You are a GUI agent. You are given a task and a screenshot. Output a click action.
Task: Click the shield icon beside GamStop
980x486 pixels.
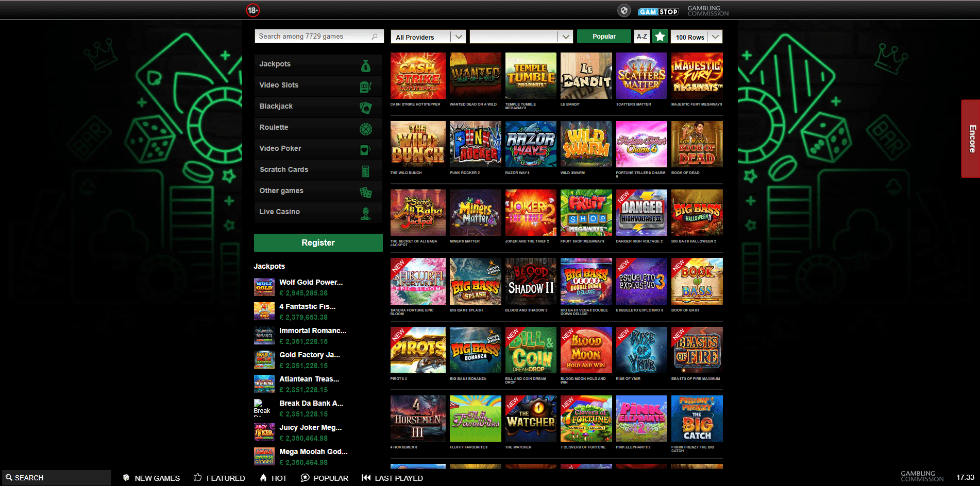pyautogui.click(x=624, y=10)
